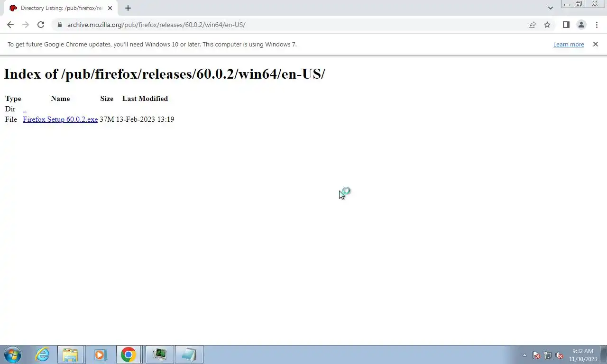607x364 pixels.
Task: Open Windows Explorer folder from taskbar
Action: tap(70, 355)
